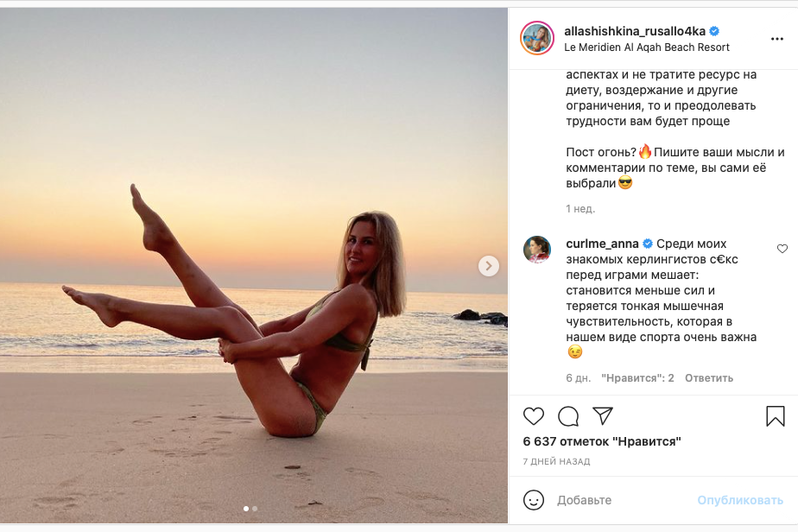
Task: Open list of 6 637 likes
Action: click(x=602, y=441)
